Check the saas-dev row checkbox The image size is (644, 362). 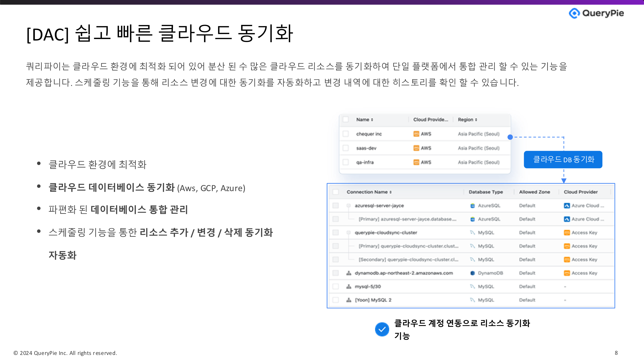(x=346, y=148)
